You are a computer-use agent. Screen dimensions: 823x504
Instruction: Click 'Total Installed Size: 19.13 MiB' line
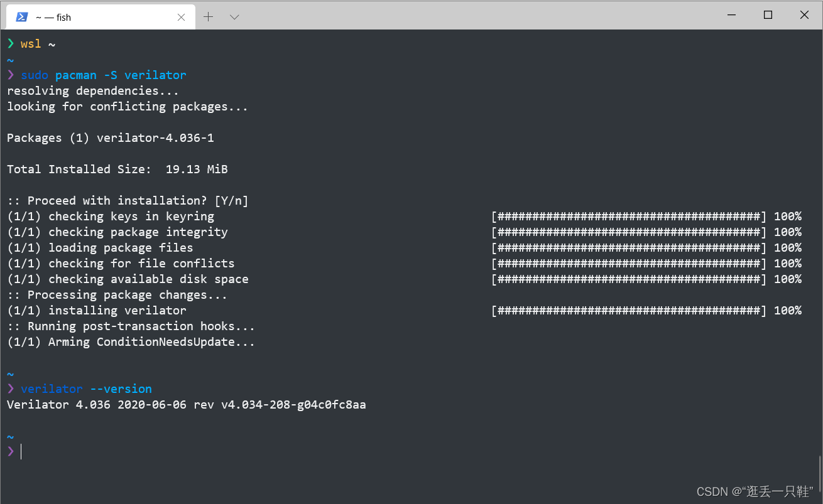[x=117, y=169]
